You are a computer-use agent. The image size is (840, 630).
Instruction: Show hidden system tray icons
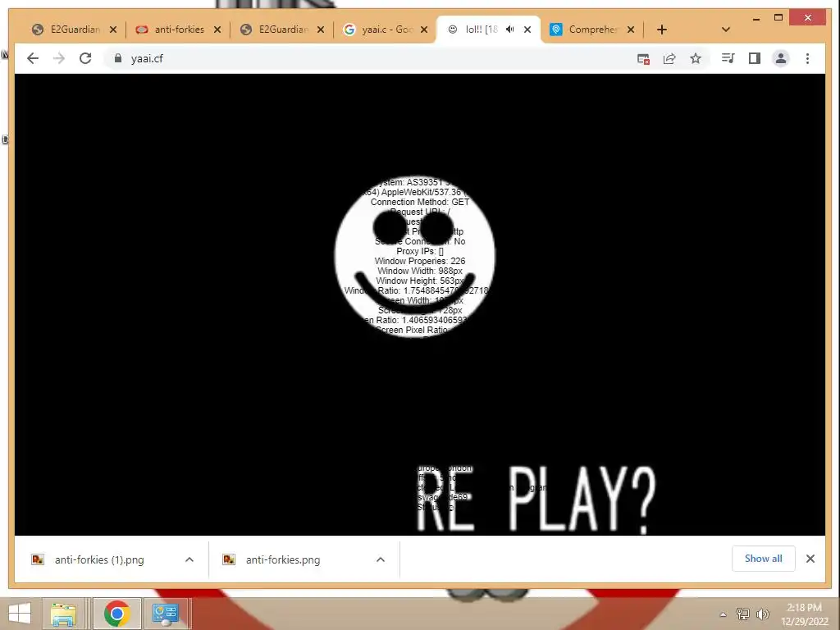(723, 614)
